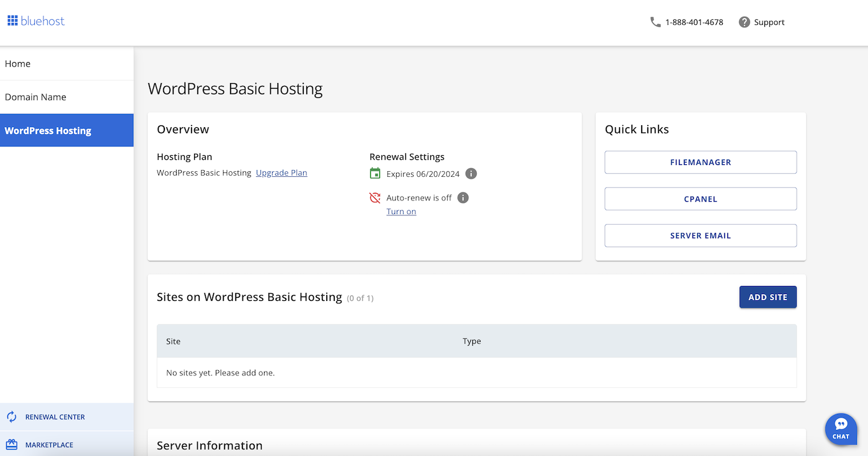The height and width of the screenshot is (456, 868).
Task: Open the Marketplace sidebar link
Action: point(66,445)
